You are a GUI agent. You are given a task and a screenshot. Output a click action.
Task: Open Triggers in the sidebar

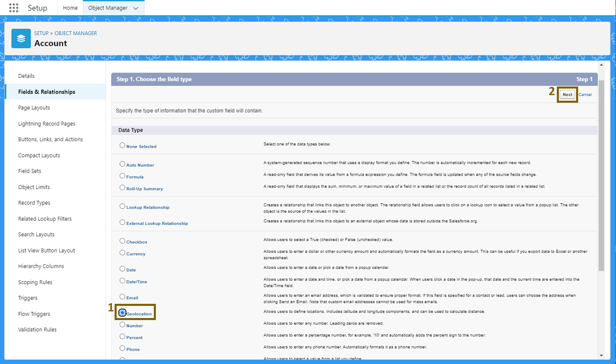pyautogui.click(x=28, y=298)
